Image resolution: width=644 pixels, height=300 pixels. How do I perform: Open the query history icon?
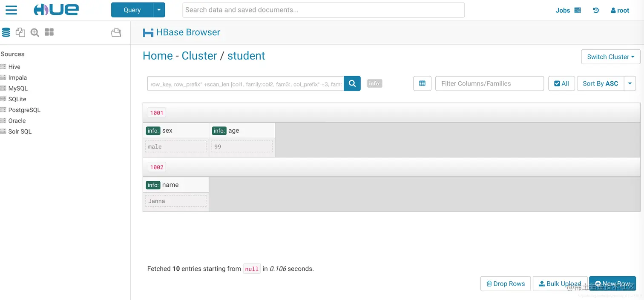coord(596,10)
